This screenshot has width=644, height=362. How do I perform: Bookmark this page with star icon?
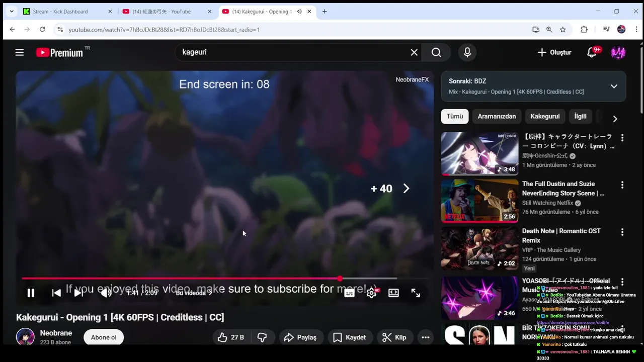563,30
